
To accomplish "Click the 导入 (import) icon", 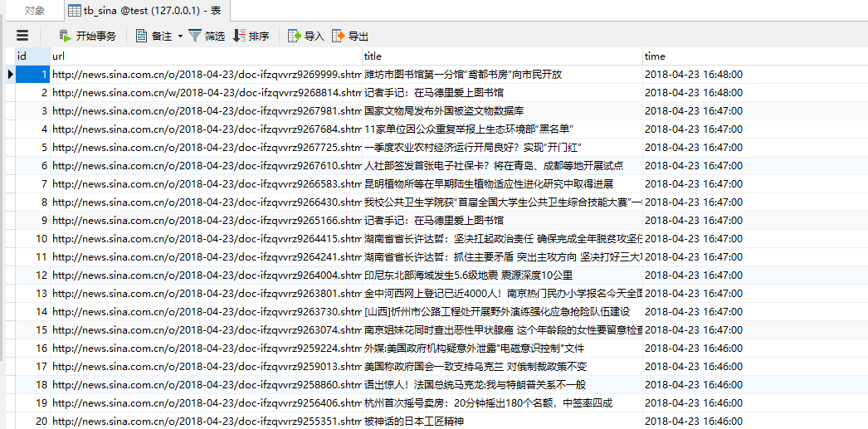I will tap(294, 36).
